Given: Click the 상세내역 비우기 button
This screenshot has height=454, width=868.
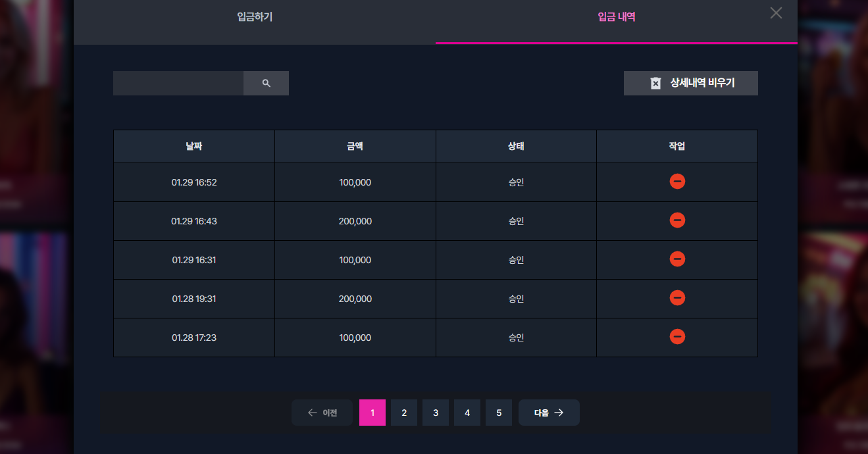Looking at the screenshot, I should 691,83.
